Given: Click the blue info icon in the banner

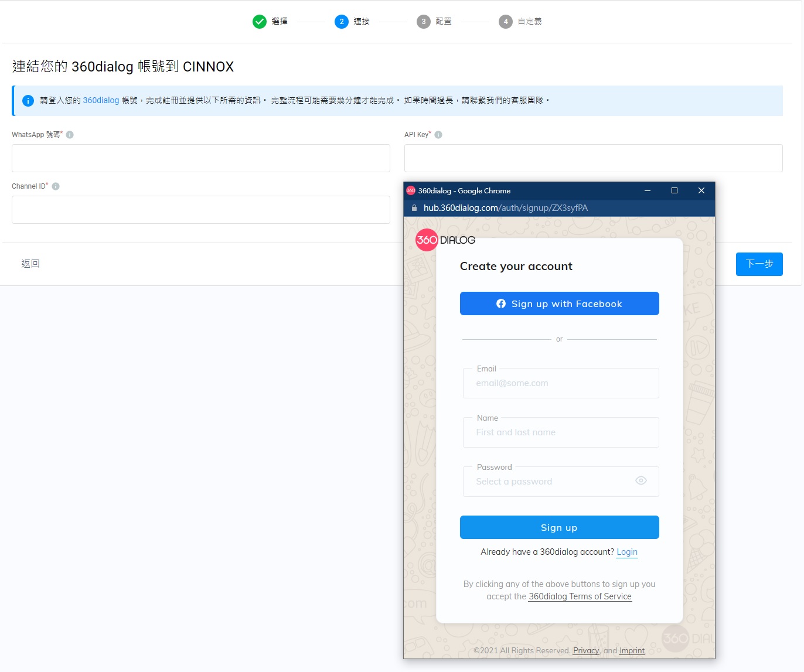Looking at the screenshot, I should 28,101.
